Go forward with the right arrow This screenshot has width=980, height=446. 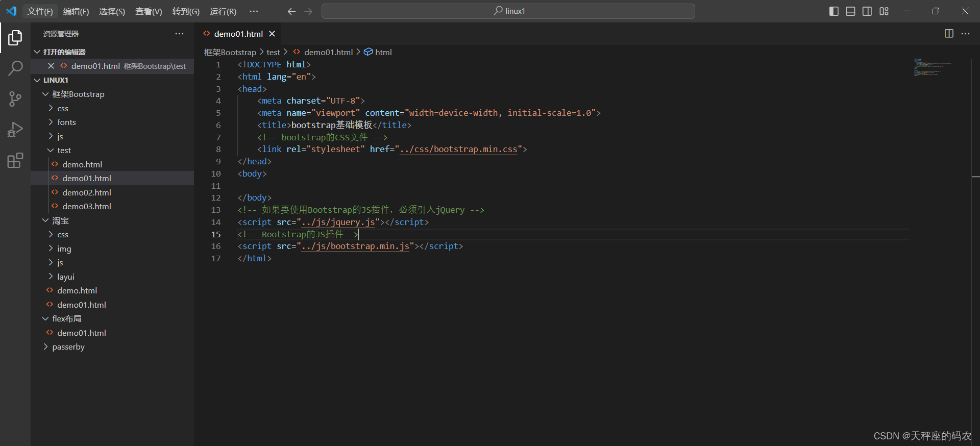(308, 11)
